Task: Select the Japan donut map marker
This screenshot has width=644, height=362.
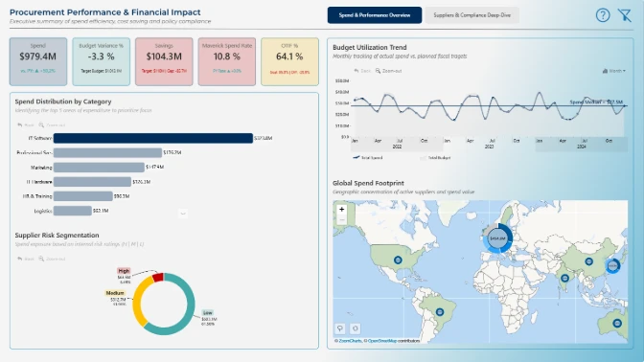Action: [x=612, y=266]
